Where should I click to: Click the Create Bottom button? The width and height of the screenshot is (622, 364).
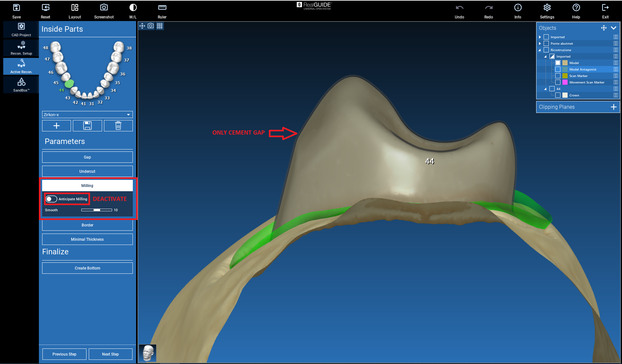[87, 268]
